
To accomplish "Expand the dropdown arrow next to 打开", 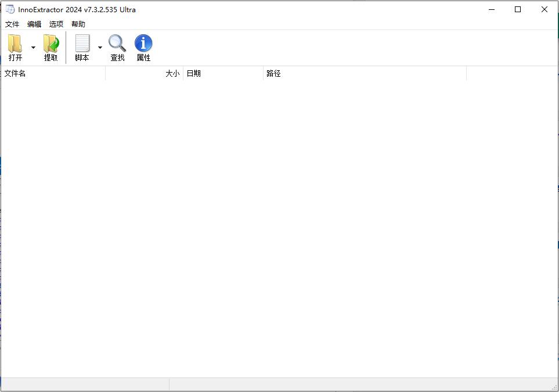I will point(33,47).
